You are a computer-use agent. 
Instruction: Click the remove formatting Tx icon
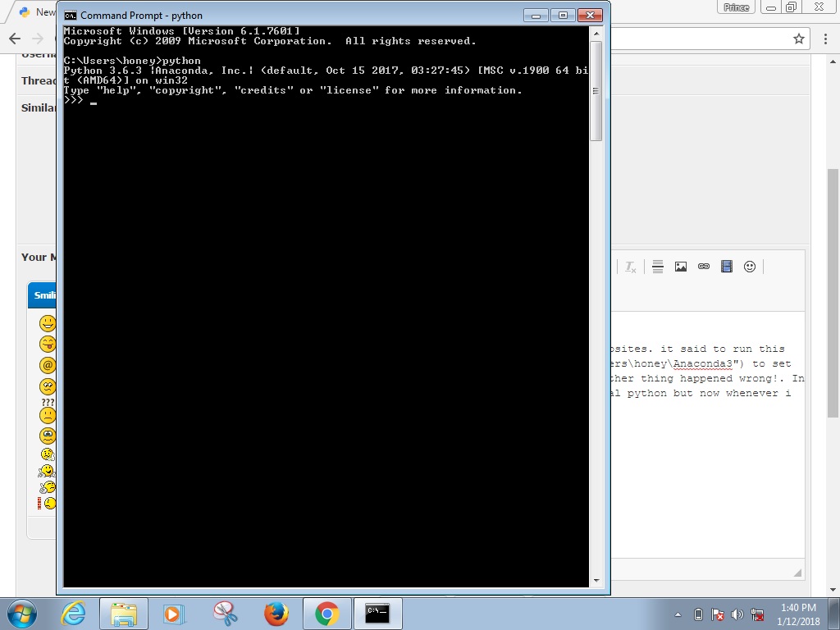pos(630,267)
